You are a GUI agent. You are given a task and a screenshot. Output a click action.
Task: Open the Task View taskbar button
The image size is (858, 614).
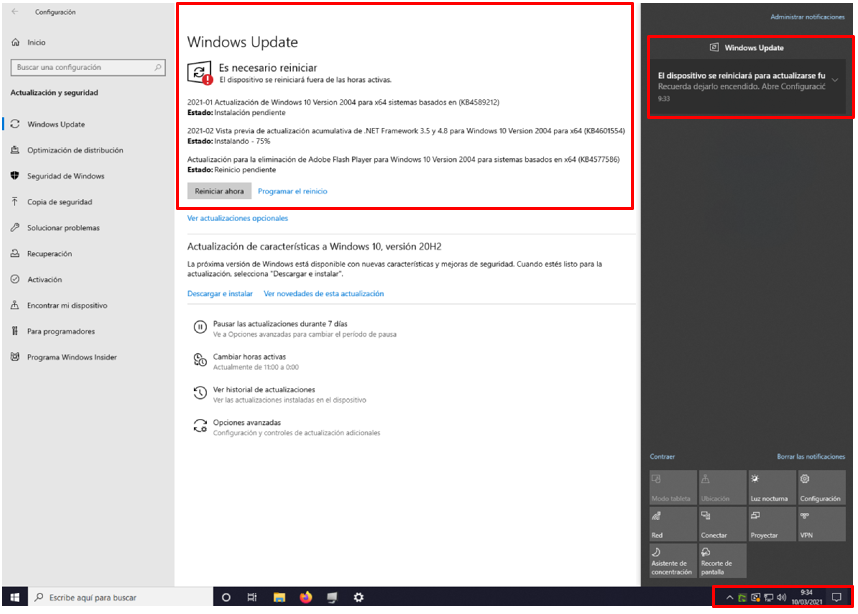point(253,597)
